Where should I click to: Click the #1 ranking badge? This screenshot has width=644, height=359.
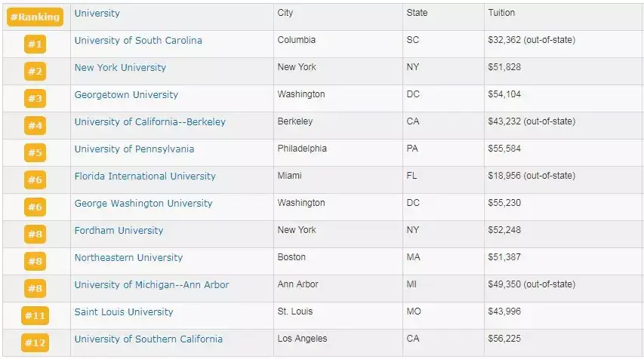pyautogui.click(x=35, y=44)
